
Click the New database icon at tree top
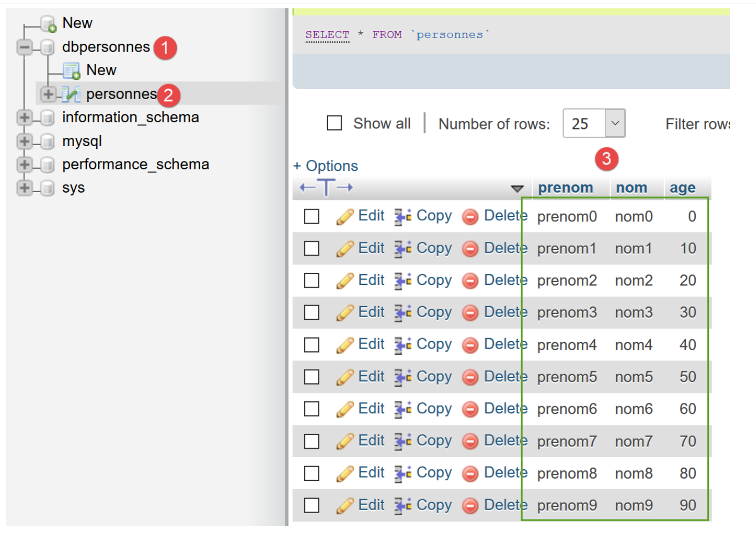point(48,24)
